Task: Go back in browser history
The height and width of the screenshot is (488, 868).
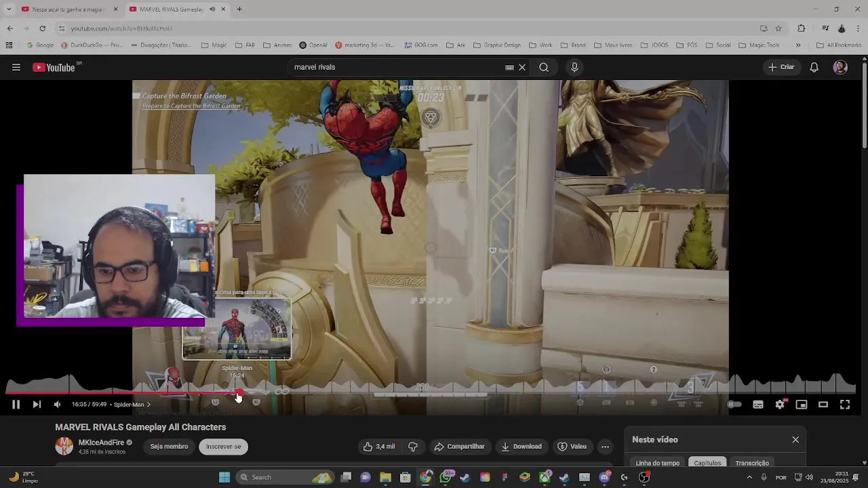Action: click(9, 28)
